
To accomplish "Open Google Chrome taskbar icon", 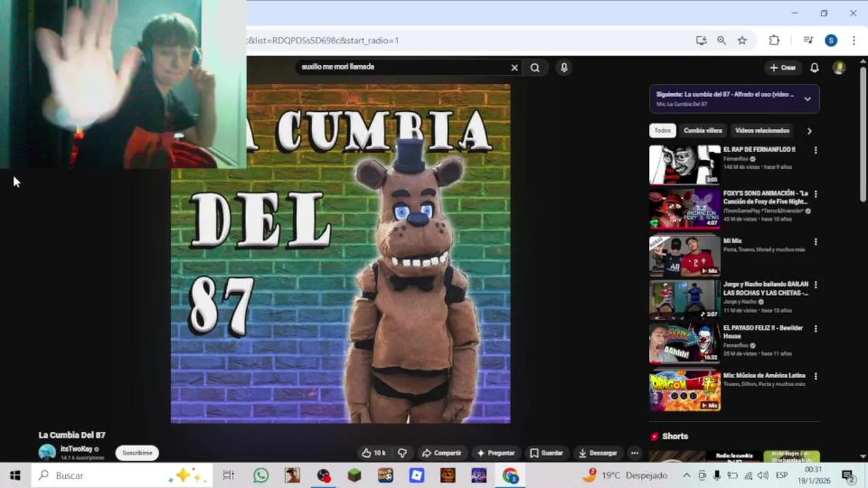I will tap(511, 476).
